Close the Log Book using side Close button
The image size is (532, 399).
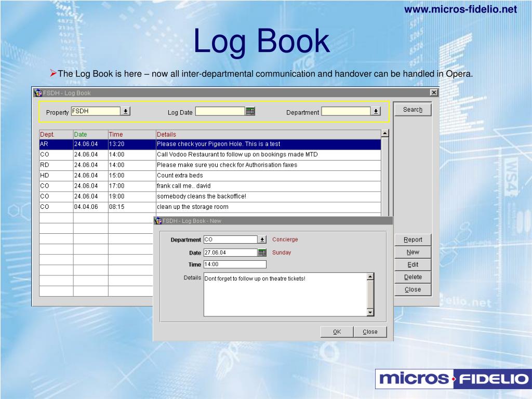click(x=413, y=290)
